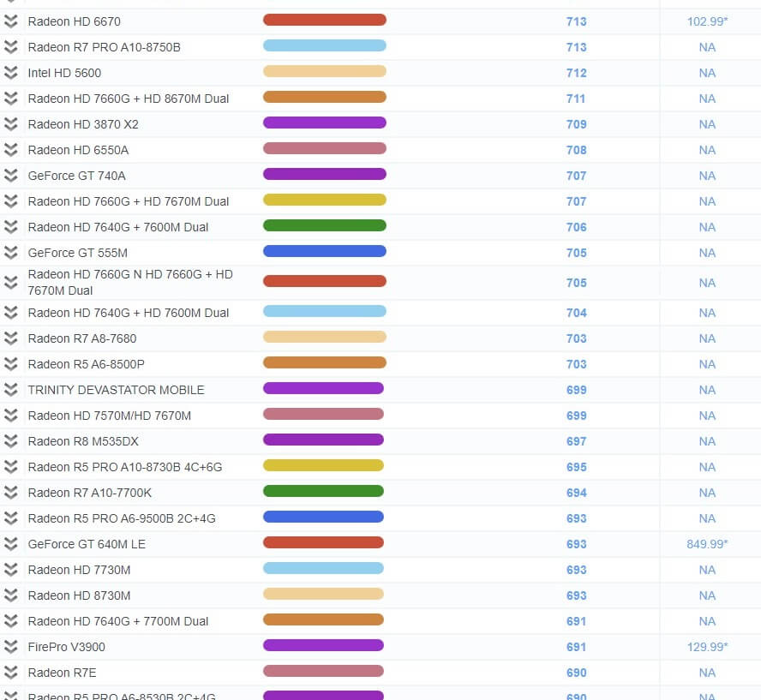
Task: Expand the GeForce GT 740A row chevron
Action: (x=10, y=176)
